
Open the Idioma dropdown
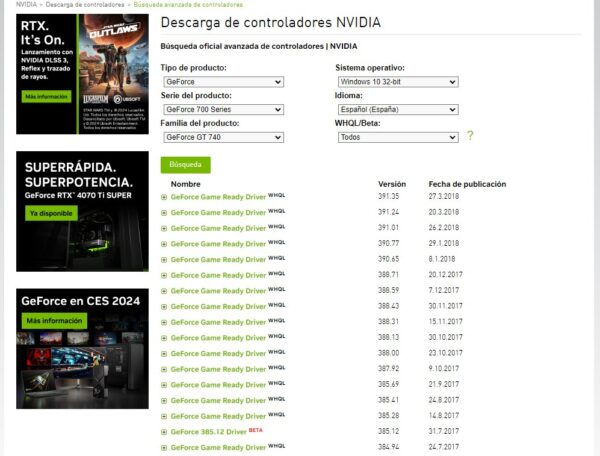click(x=398, y=110)
